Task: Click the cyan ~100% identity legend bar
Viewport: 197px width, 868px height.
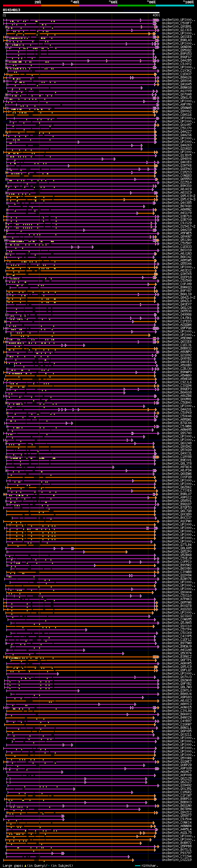Action: [x=175, y=6]
